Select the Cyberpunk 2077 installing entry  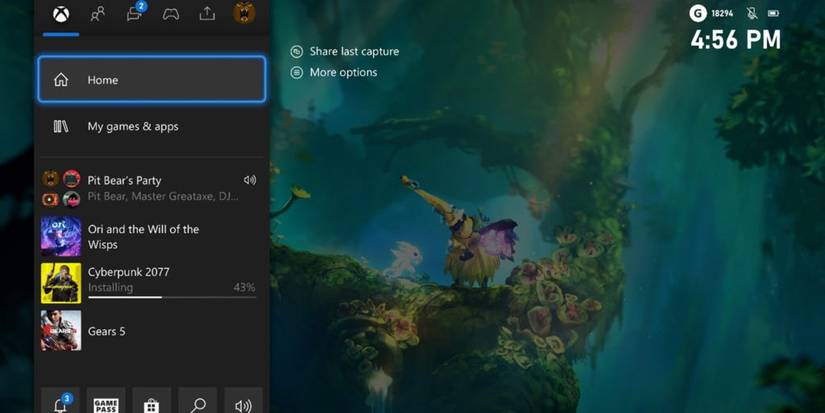pyautogui.click(x=152, y=283)
